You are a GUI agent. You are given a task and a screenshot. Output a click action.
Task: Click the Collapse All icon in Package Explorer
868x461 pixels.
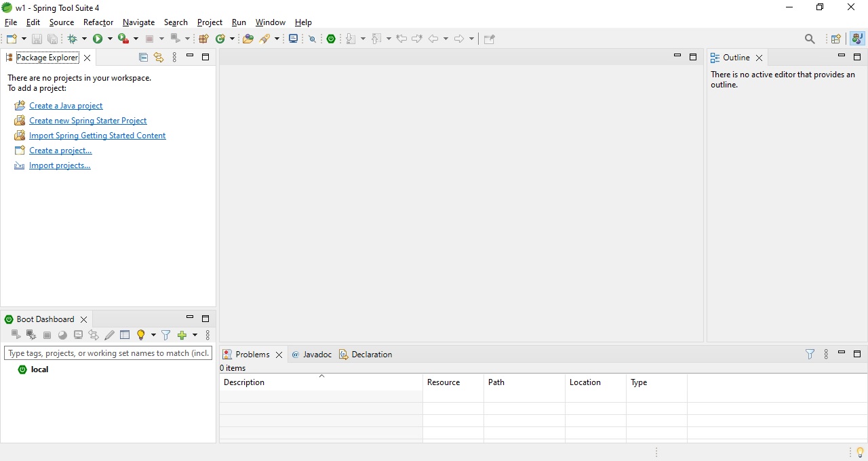pos(143,58)
